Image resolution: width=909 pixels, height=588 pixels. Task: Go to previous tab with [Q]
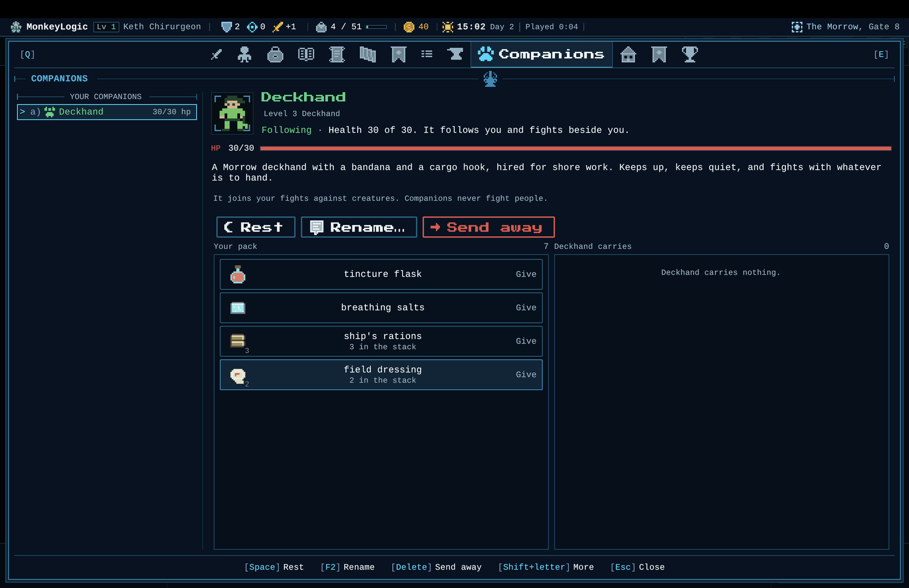click(x=27, y=54)
